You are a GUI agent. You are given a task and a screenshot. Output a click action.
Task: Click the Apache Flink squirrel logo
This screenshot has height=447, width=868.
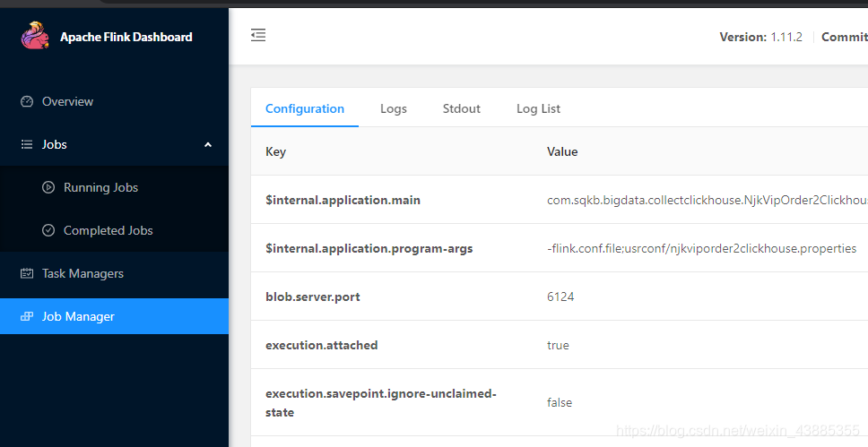[36, 36]
